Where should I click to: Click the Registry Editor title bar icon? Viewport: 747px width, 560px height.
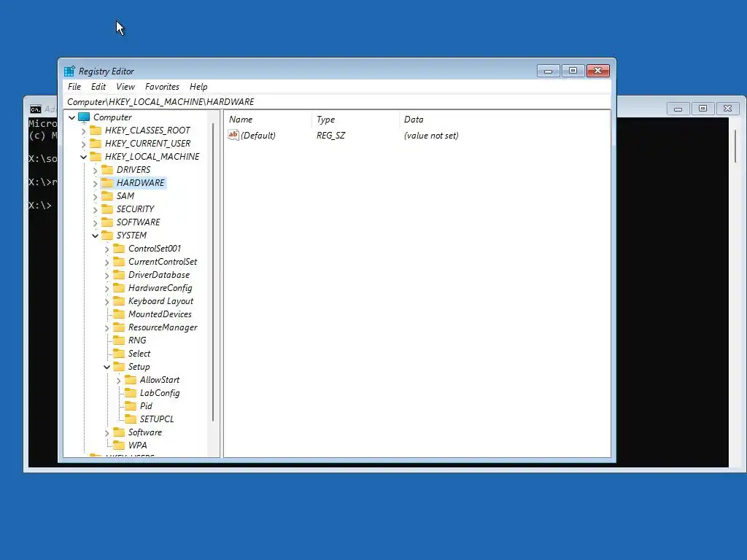click(x=69, y=71)
